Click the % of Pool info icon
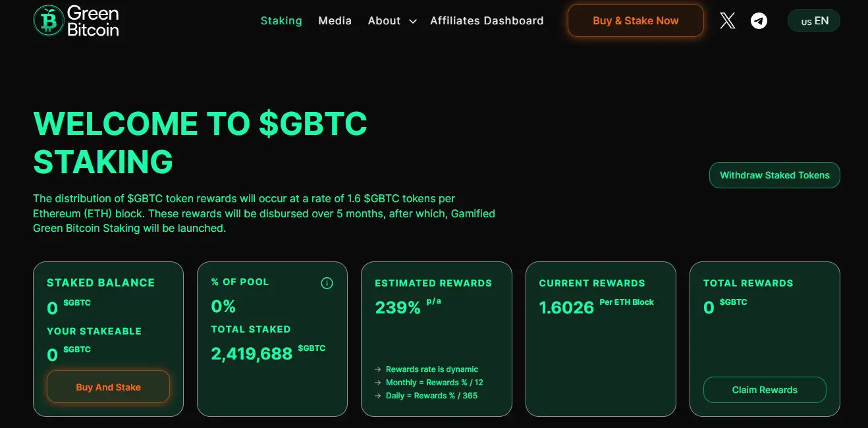The height and width of the screenshot is (428, 868). (327, 283)
